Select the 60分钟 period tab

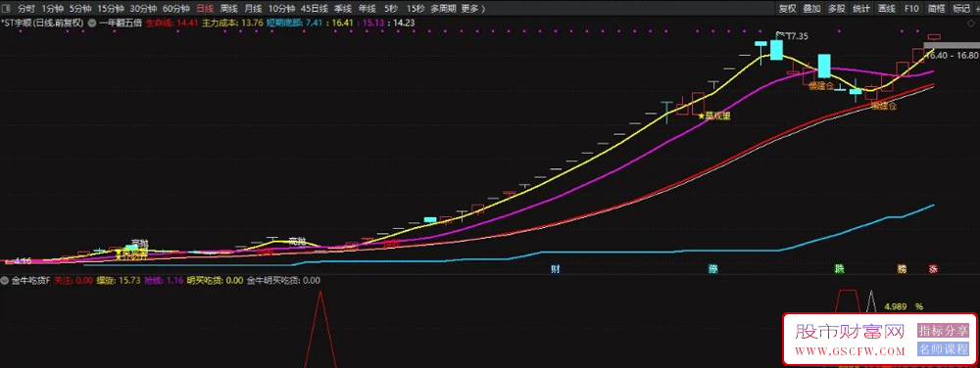point(175,9)
